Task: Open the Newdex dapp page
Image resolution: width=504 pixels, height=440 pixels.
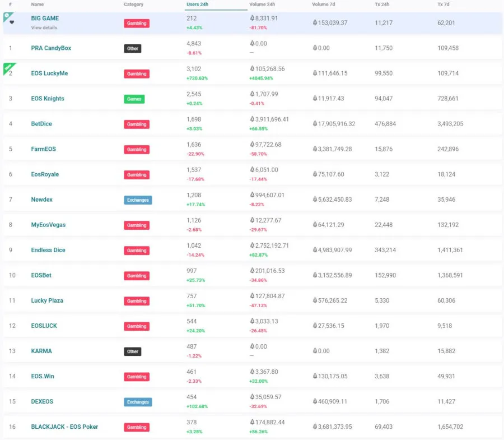Action: click(x=42, y=200)
